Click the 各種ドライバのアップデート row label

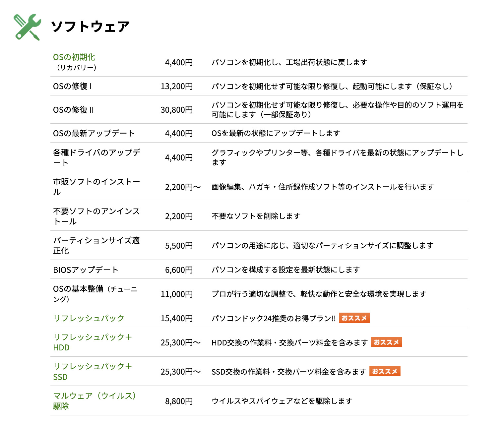pos(96,153)
